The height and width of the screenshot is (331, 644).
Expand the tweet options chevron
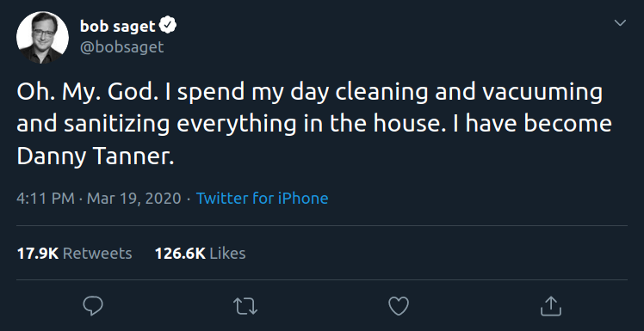(x=620, y=22)
